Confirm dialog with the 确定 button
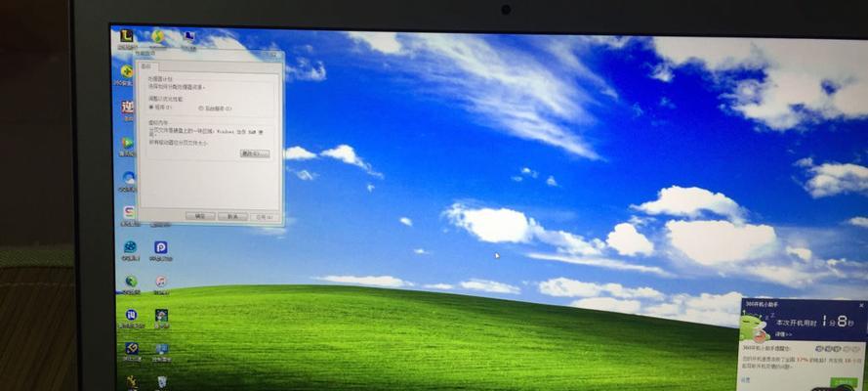868x391 pixels. 200,215
